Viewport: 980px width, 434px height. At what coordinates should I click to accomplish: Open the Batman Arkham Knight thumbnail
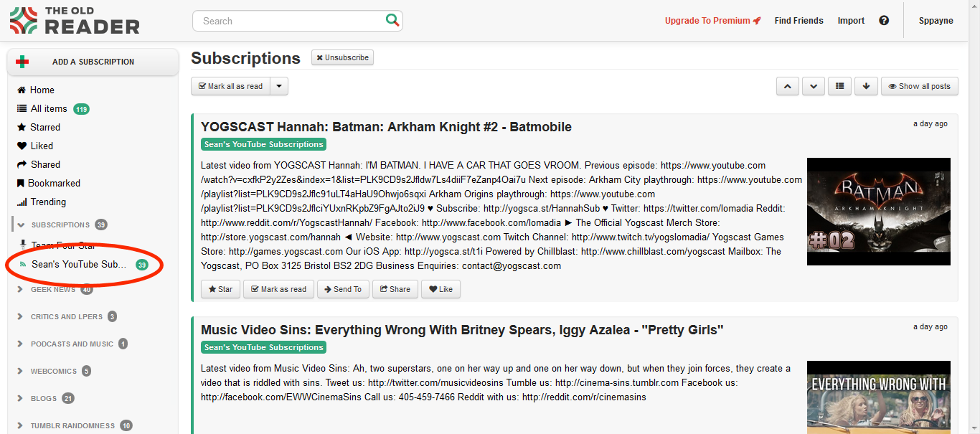click(x=878, y=212)
